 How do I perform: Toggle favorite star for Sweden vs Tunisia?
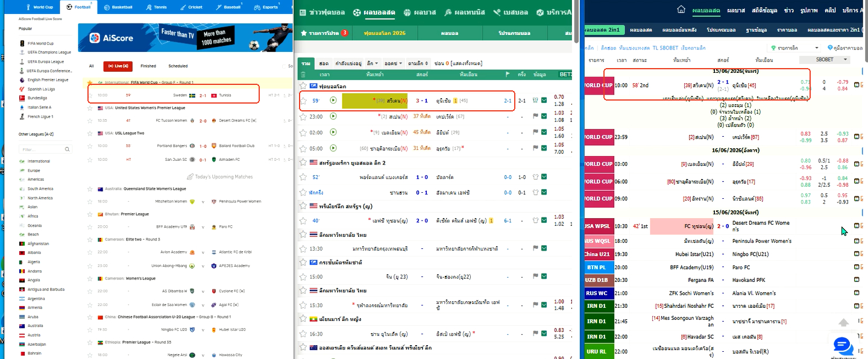pos(91,95)
